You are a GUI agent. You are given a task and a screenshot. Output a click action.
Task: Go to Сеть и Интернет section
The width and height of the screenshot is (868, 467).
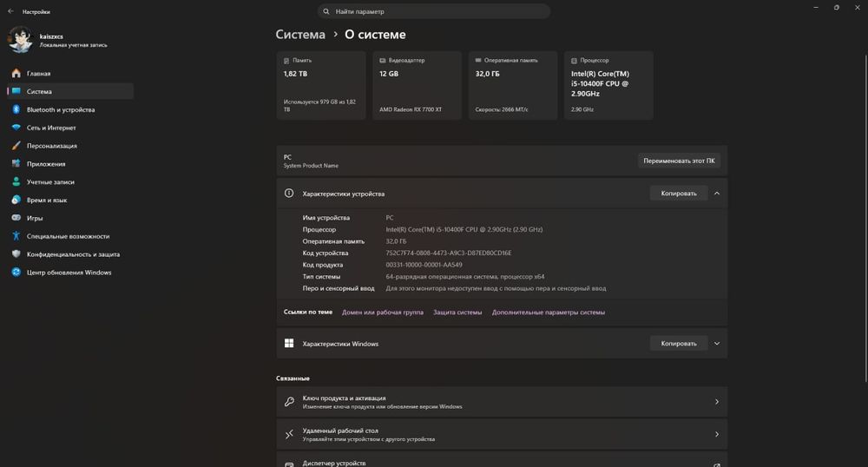70,128
